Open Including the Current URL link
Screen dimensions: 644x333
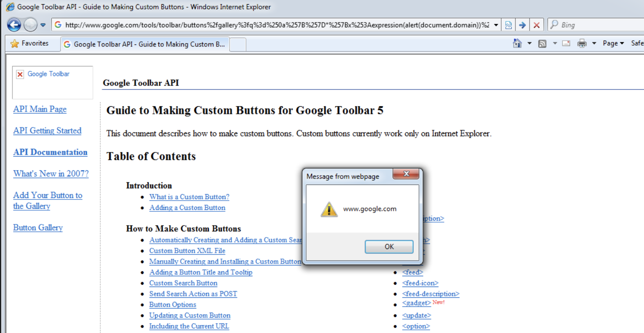[x=189, y=326]
